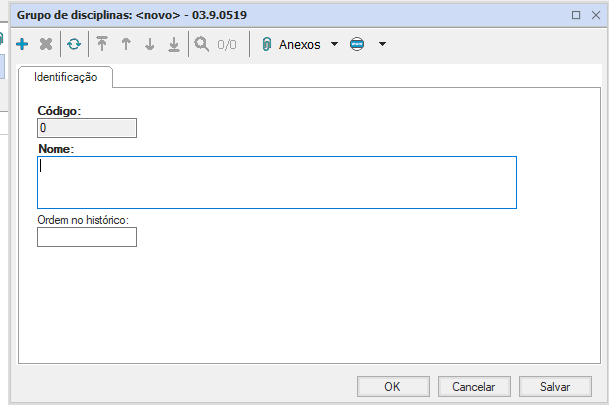609x409 pixels.
Task: Click the magnifier search icon
Action: pos(202,45)
